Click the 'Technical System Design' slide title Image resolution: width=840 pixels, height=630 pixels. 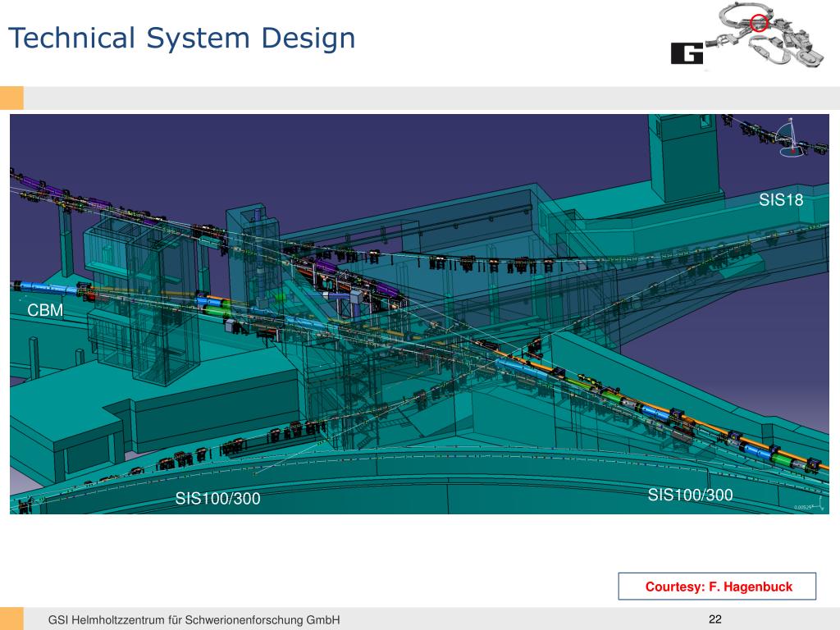(181, 38)
